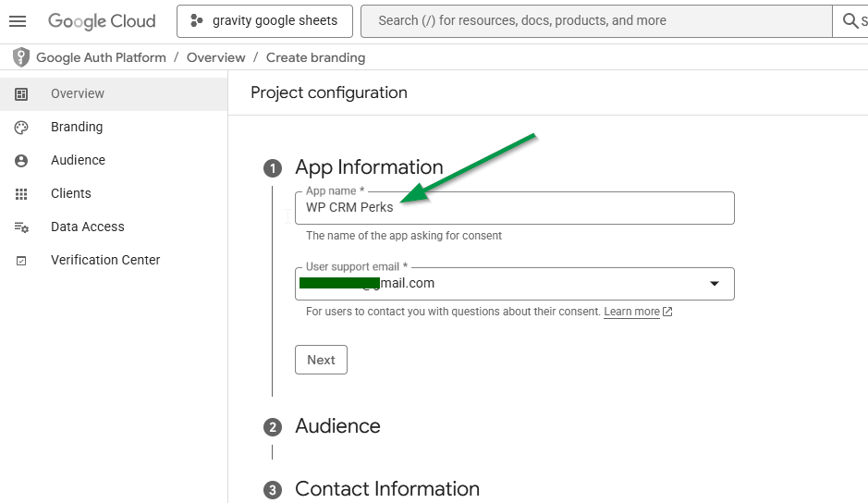Expand the Audience step heading
The image size is (868, 503).
[337, 426]
